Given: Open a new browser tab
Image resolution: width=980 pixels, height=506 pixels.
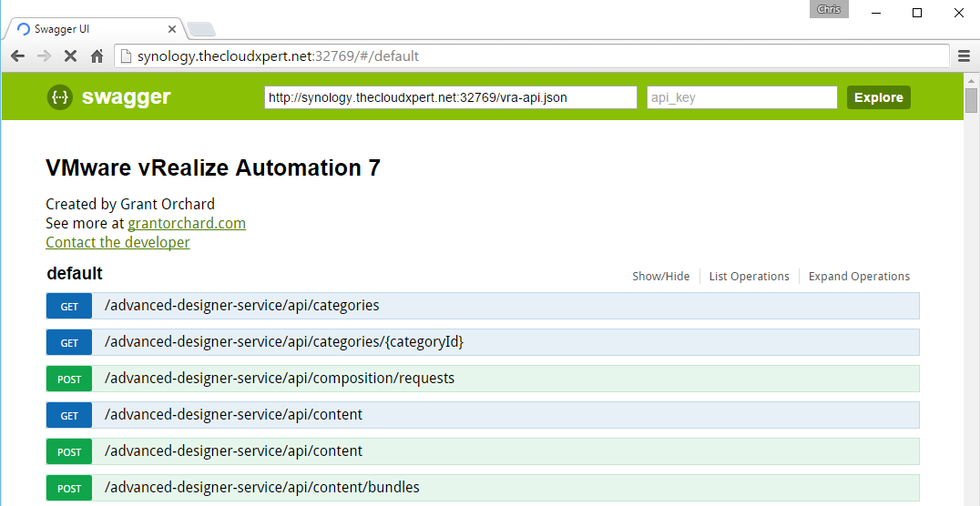Looking at the screenshot, I should (x=200, y=29).
